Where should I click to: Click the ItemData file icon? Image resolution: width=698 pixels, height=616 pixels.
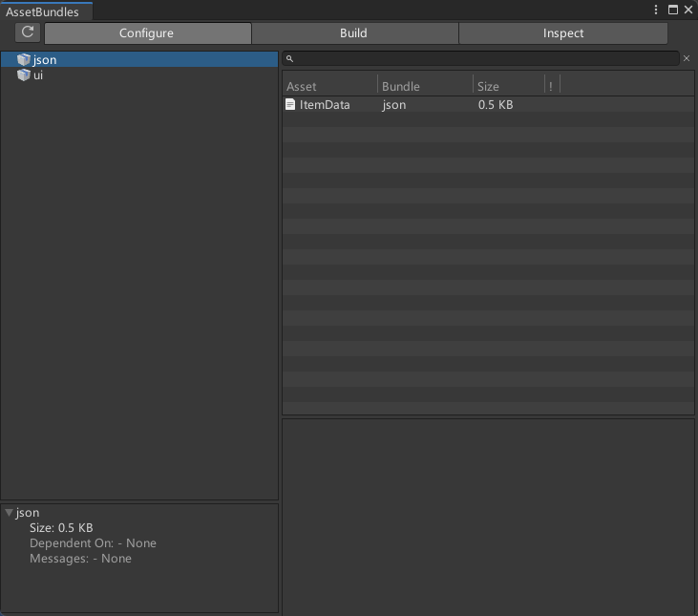tap(290, 105)
